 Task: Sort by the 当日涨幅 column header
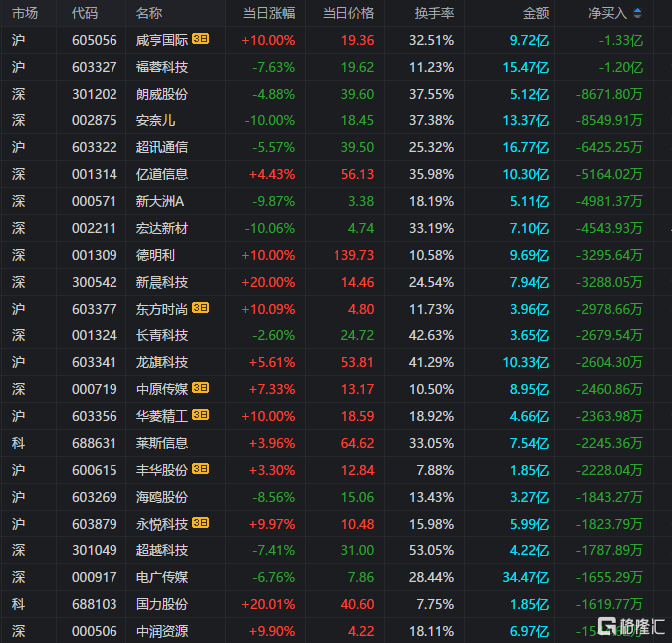(x=269, y=13)
